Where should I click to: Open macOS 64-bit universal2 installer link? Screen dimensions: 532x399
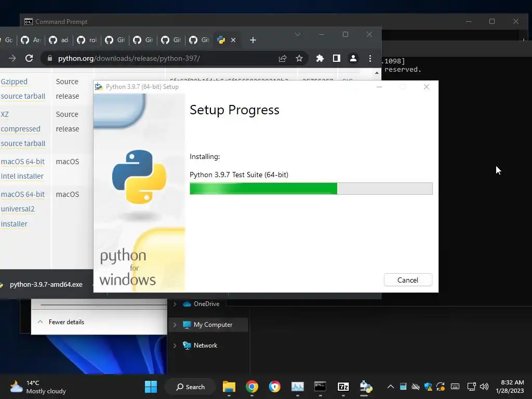point(22,209)
